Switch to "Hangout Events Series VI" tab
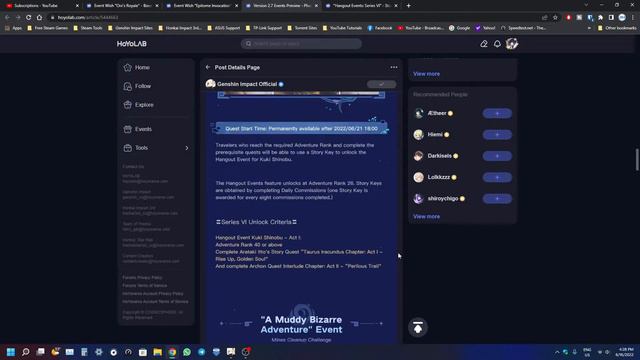Viewport: 640px width, 360px height. tap(362, 6)
